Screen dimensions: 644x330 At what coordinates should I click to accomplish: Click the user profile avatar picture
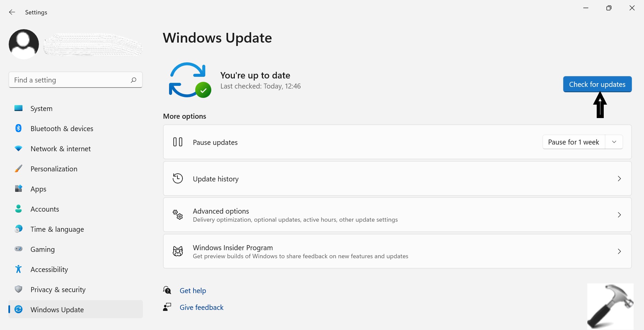[24, 44]
